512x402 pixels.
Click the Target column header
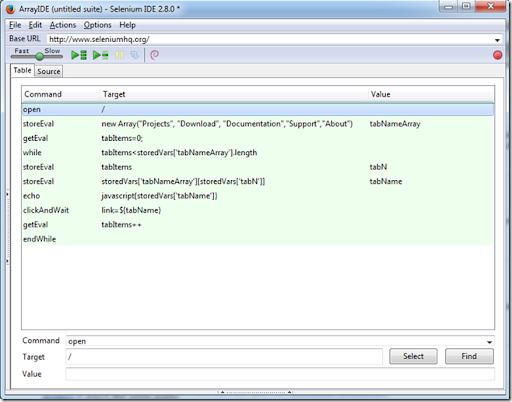click(234, 94)
